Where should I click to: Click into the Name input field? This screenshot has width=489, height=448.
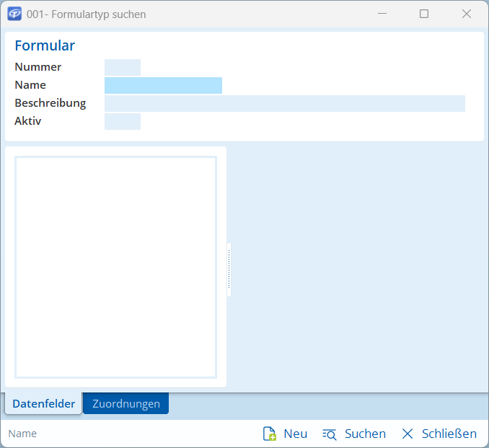coord(163,85)
